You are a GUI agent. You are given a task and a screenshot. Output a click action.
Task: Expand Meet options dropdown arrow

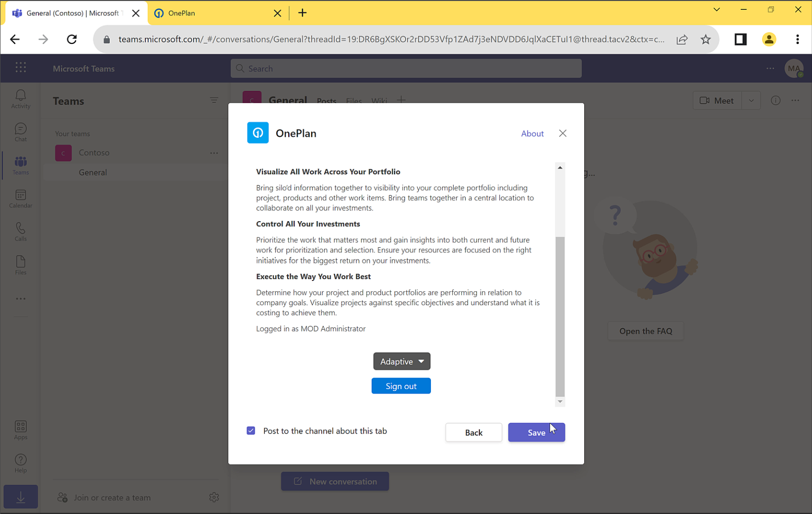[x=751, y=100]
